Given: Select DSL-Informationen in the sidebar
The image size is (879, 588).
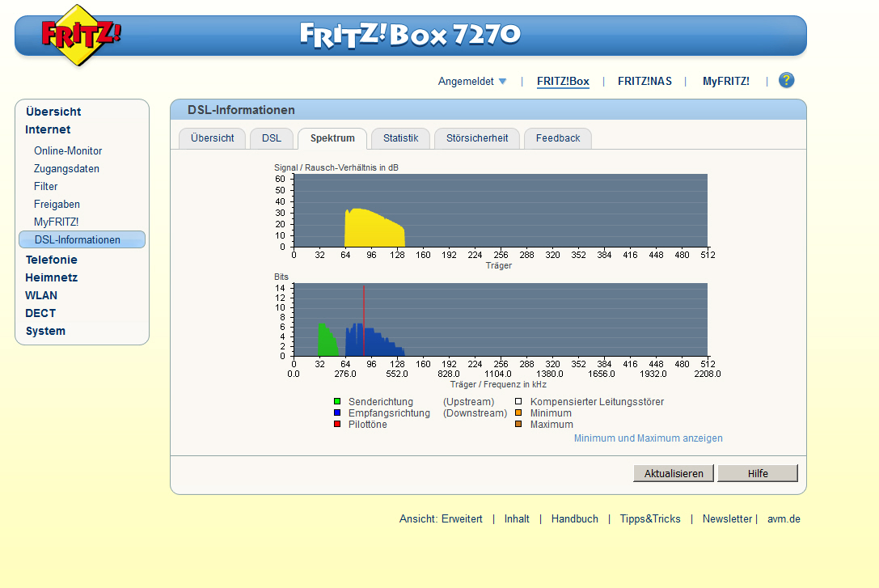Looking at the screenshot, I should click(82, 239).
